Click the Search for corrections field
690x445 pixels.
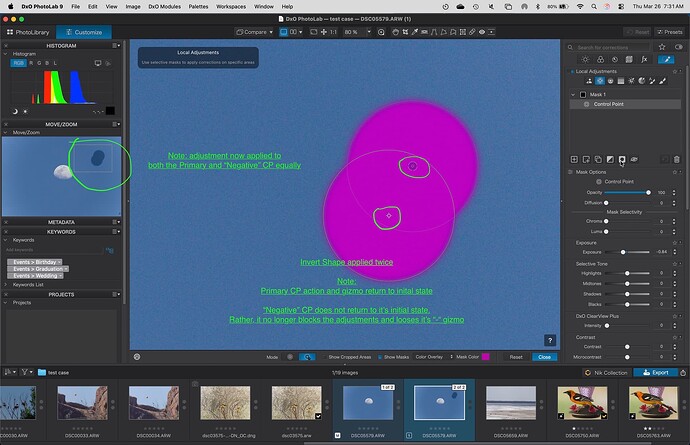tap(613, 47)
